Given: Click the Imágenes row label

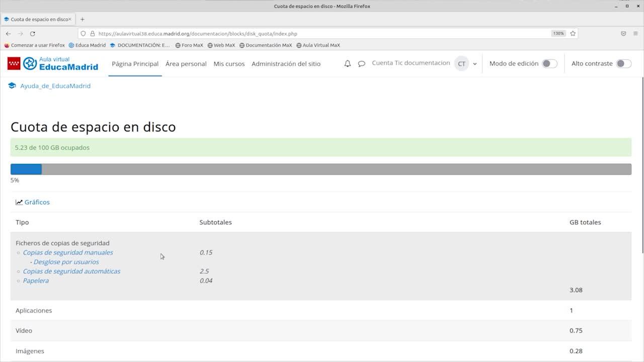Looking at the screenshot, I should [30, 351].
